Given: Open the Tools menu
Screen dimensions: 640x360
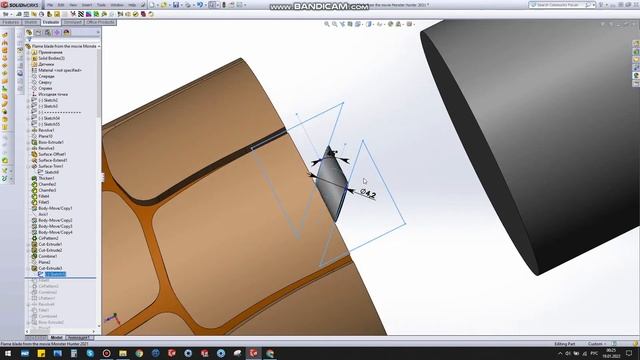Looking at the screenshot, I should (101, 5).
